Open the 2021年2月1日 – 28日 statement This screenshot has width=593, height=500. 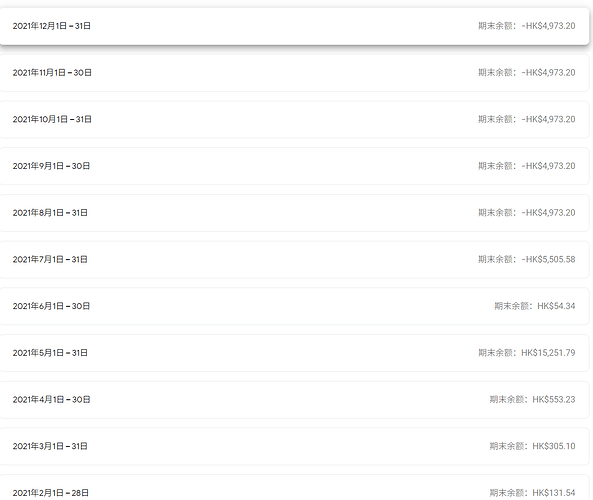pos(294,488)
